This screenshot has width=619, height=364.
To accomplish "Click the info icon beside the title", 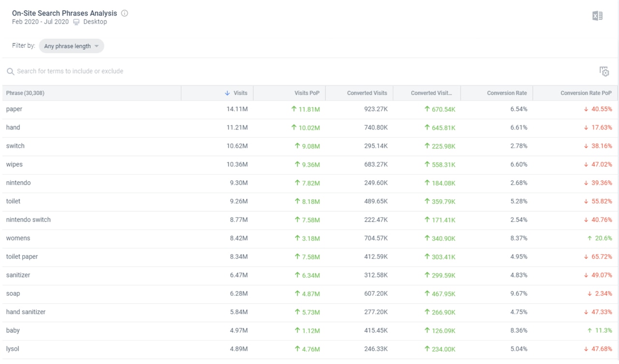I will pos(124,14).
